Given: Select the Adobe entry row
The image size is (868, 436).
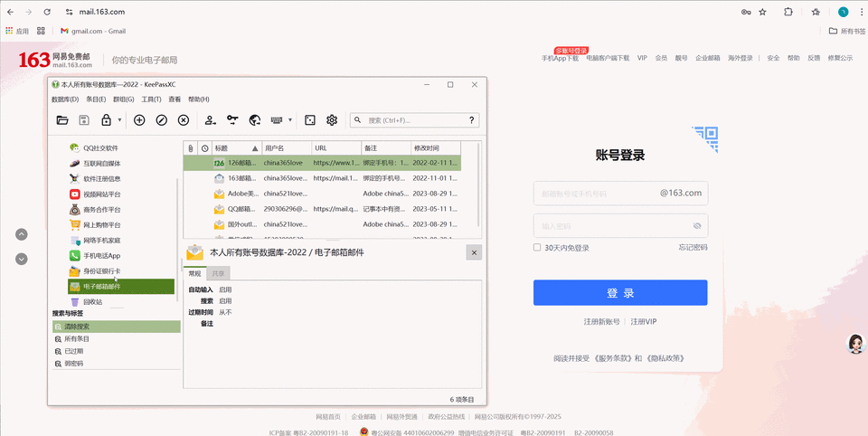Looking at the screenshot, I should coord(322,194).
